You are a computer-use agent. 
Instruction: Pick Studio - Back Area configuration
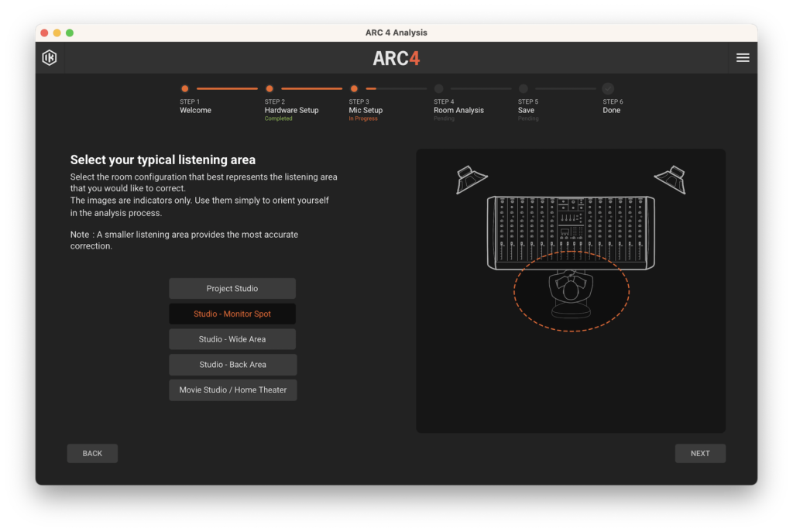(x=232, y=365)
